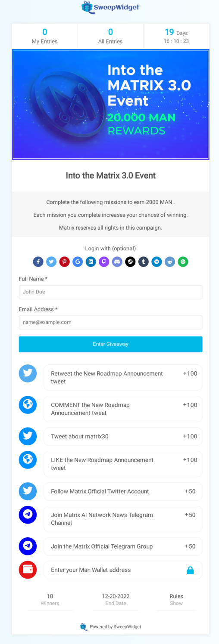Log in with the Reddit icon
The image size is (219, 644).
pyautogui.click(x=170, y=262)
